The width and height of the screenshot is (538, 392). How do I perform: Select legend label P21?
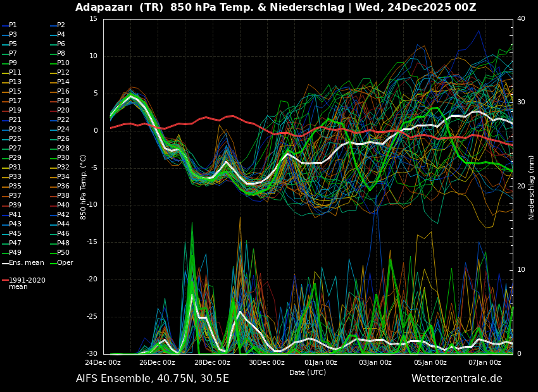(x=11, y=119)
